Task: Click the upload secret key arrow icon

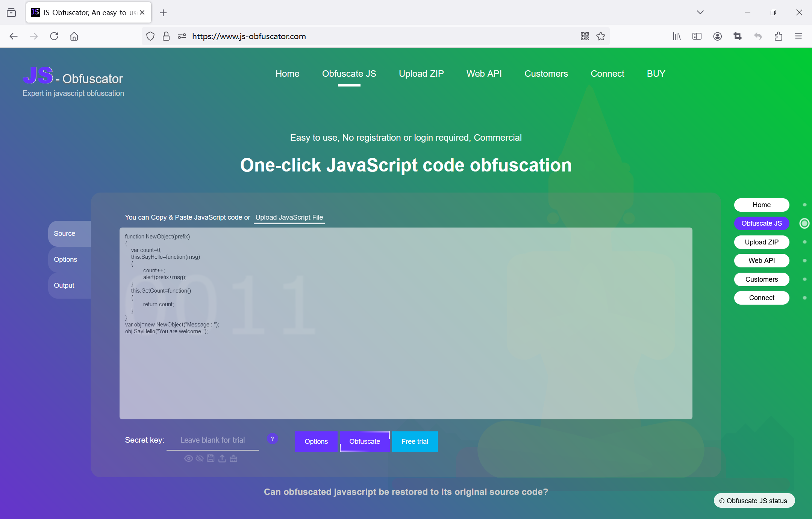Action: click(222, 458)
